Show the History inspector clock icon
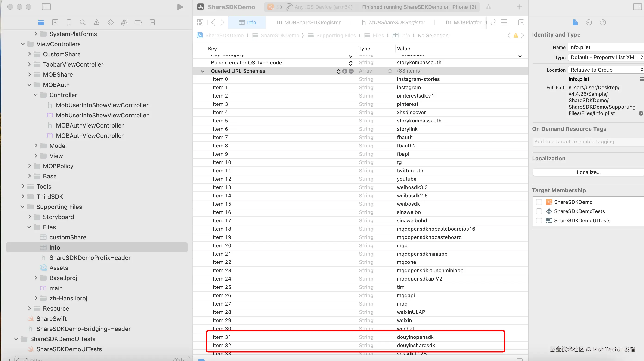 (589, 22)
